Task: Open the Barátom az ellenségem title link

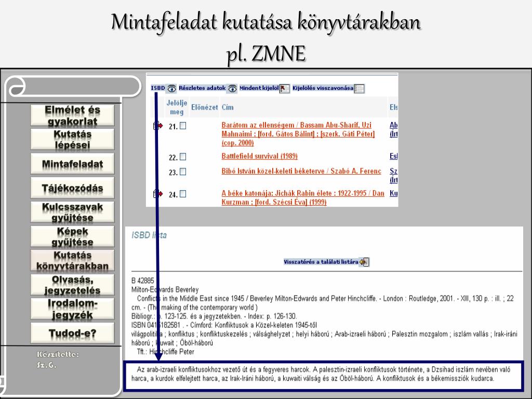Action: (298, 134)
